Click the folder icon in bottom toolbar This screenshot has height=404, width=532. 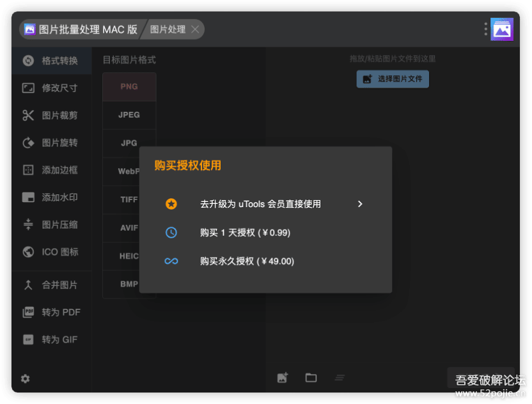click(311, 378)
